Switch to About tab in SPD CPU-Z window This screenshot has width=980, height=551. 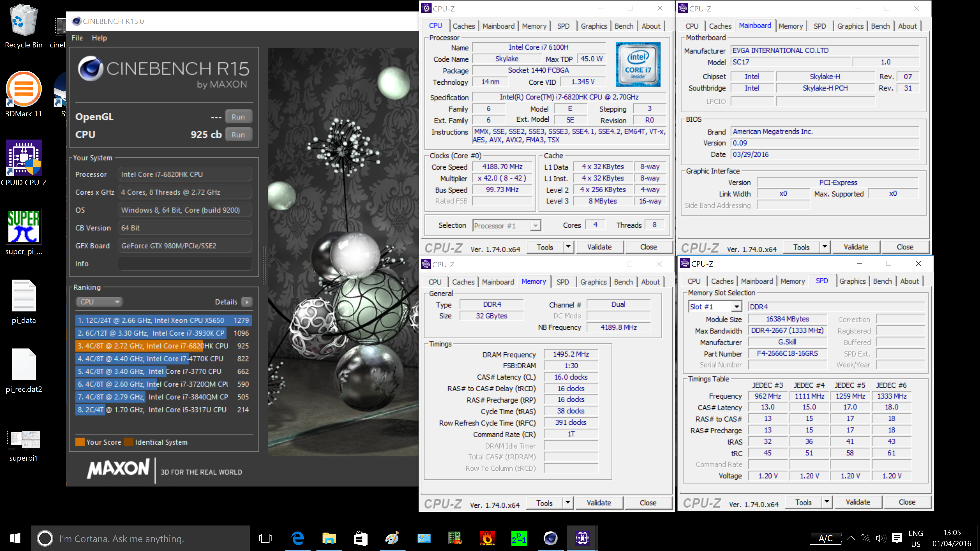[x=909, y=281]
